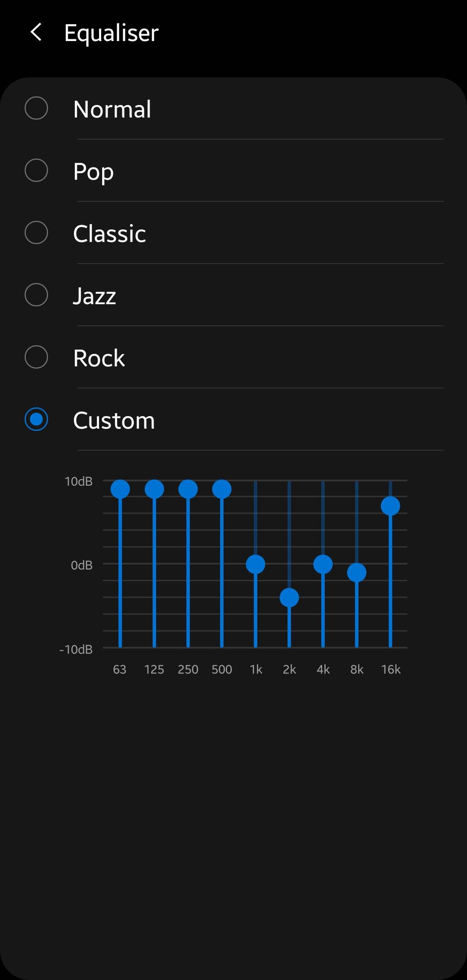Click the Equaliser page title
Viewport: 467px width, 980px height.
click(x=112, y=33)
